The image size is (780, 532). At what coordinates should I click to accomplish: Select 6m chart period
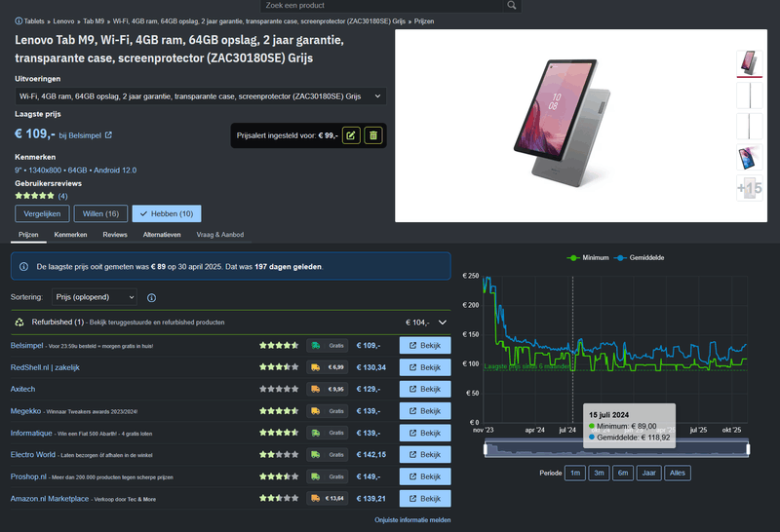point(623,473)
